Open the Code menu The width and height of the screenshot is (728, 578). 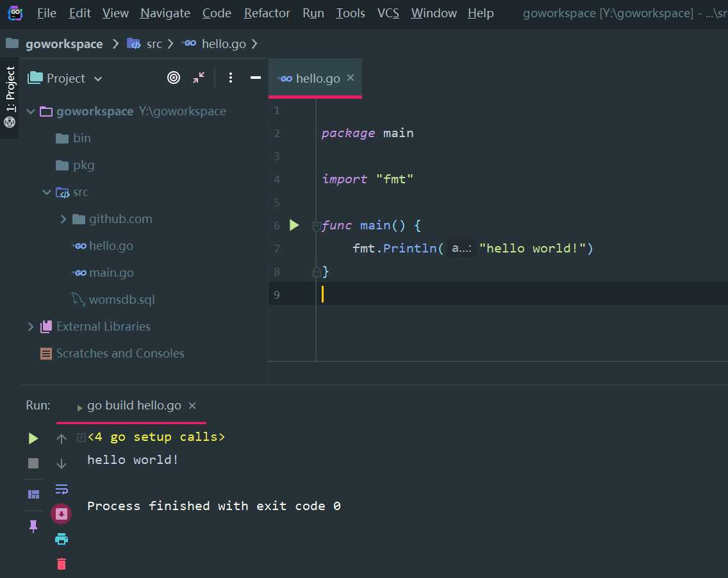pos(217,13)
